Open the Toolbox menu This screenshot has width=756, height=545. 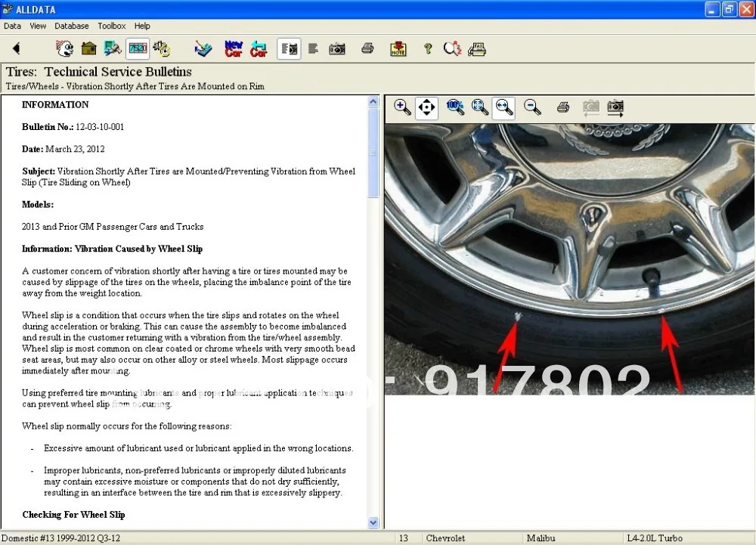pos(111,26)
